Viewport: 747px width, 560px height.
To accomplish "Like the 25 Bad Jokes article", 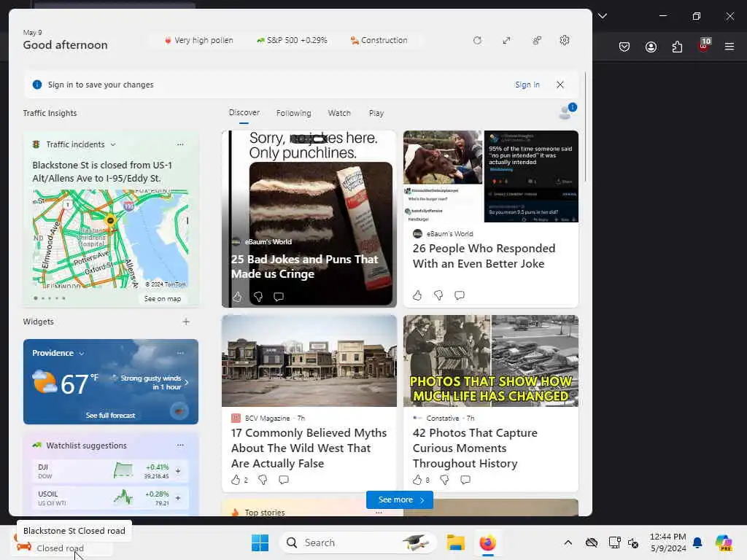I will 237,297.
